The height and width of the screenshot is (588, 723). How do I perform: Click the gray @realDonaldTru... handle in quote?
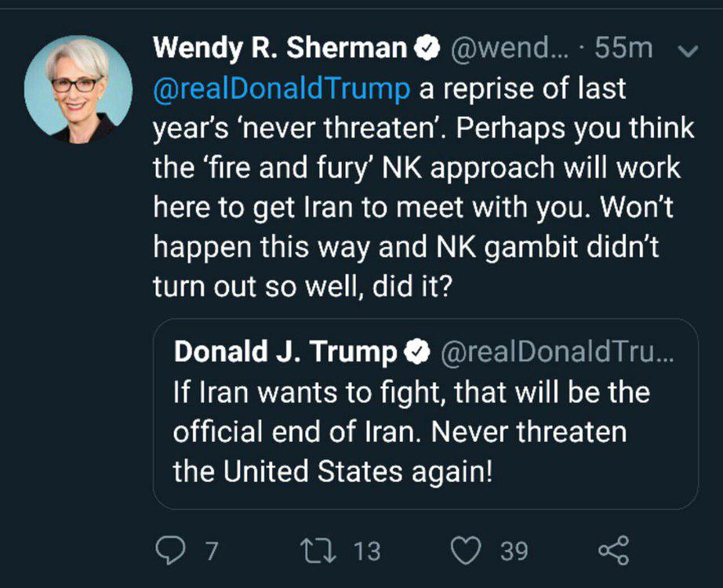coord(557,354)
